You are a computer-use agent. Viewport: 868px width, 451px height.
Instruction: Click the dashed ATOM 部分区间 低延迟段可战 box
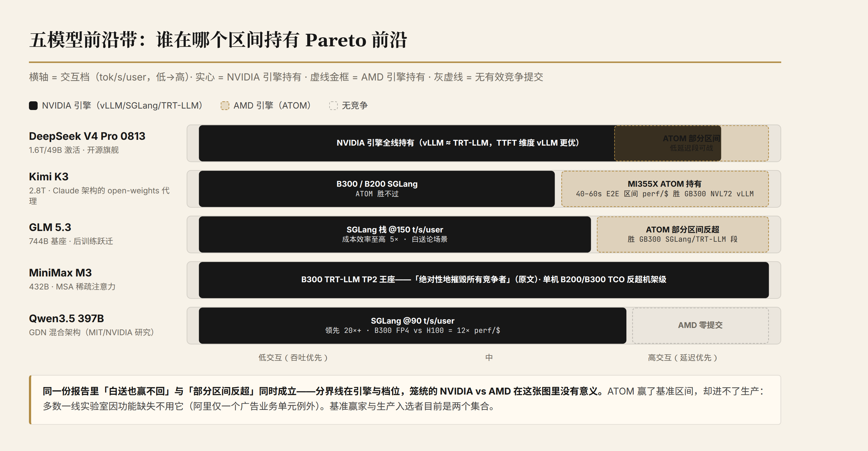coord(692,143)
